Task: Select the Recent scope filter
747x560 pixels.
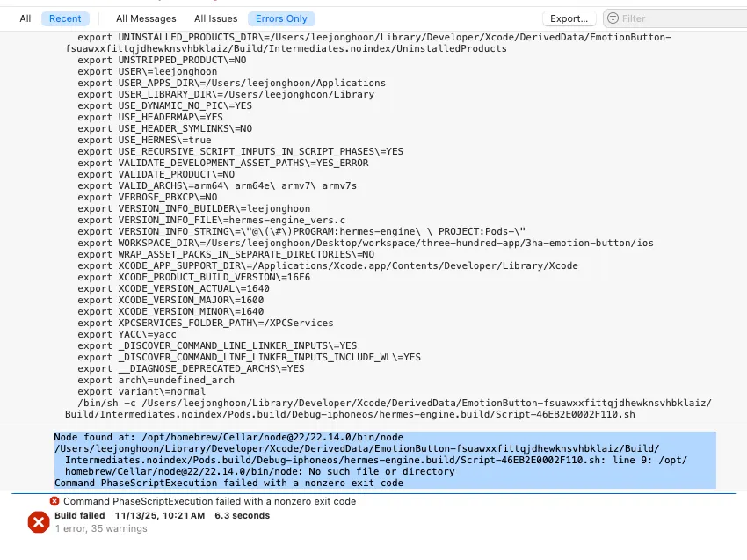Action: [x=65, y=18]
